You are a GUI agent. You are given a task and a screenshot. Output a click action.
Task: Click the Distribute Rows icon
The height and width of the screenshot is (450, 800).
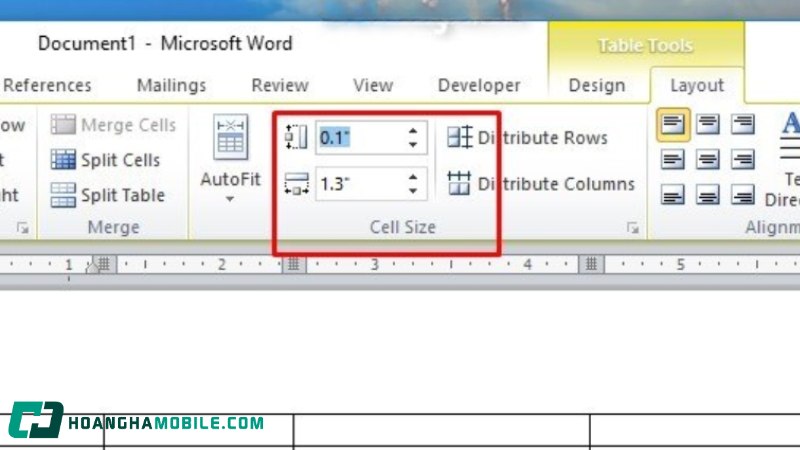459,137
